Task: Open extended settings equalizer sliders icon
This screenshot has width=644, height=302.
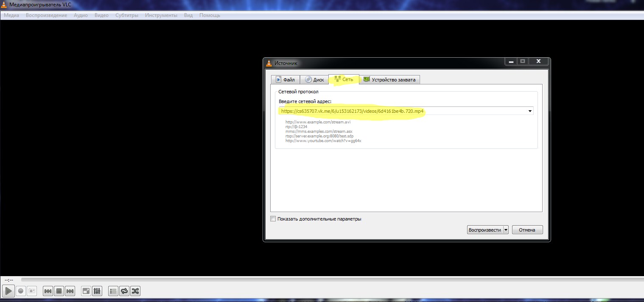Action: [x=97, y=291]
